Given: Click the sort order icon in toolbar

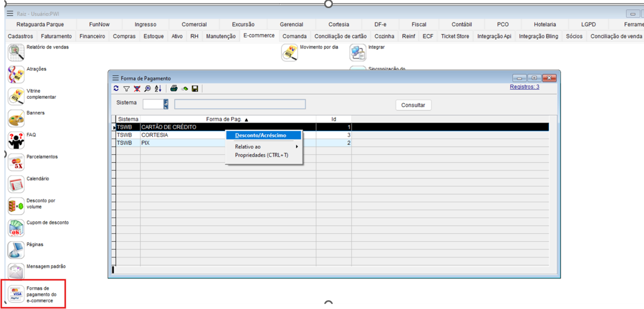Looking at the screenshot, I should click(158, 89).
